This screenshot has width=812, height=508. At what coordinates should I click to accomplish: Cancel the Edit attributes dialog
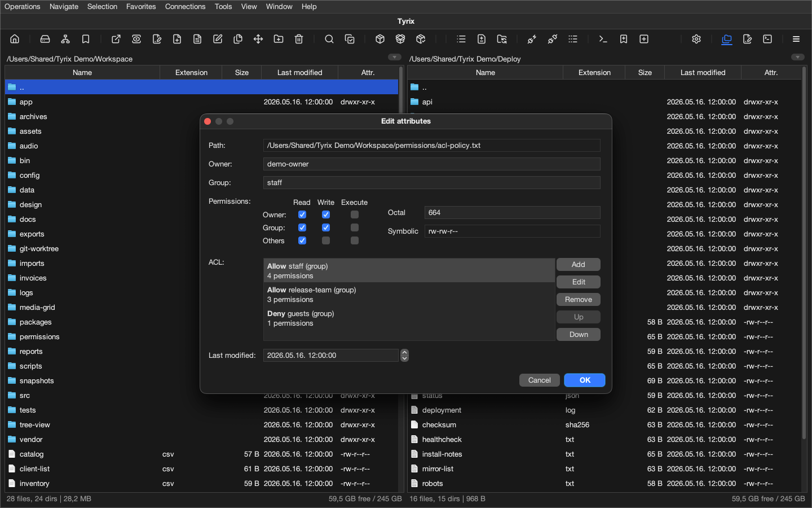540,380
